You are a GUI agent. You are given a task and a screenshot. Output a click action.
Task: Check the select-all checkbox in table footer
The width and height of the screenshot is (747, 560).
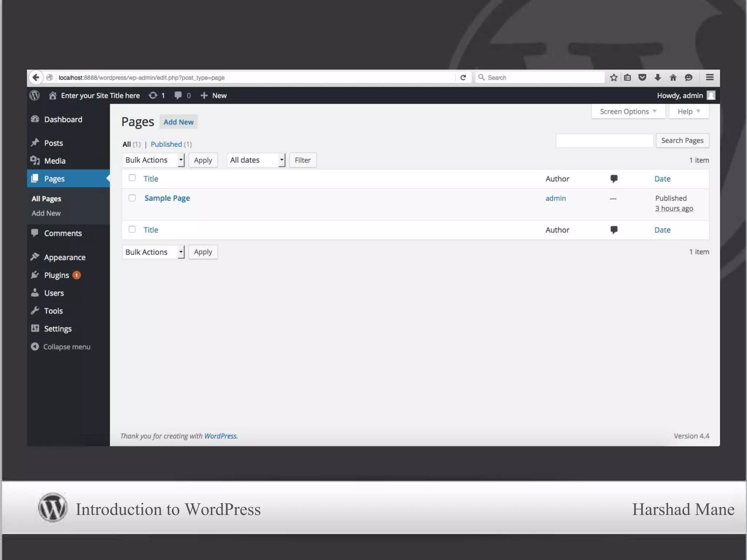132,229
